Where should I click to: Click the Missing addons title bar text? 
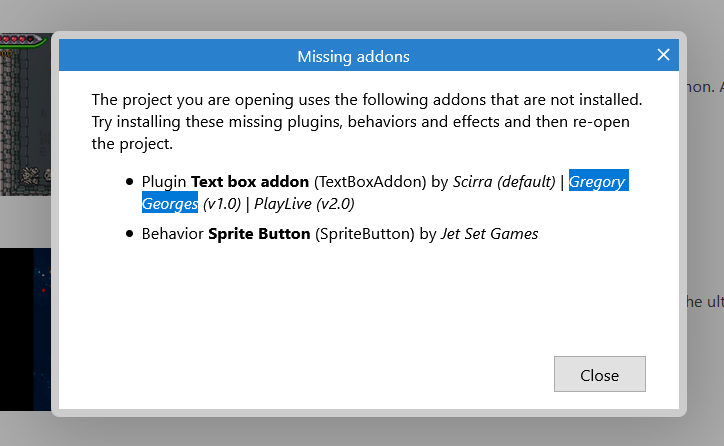(353, 56)
